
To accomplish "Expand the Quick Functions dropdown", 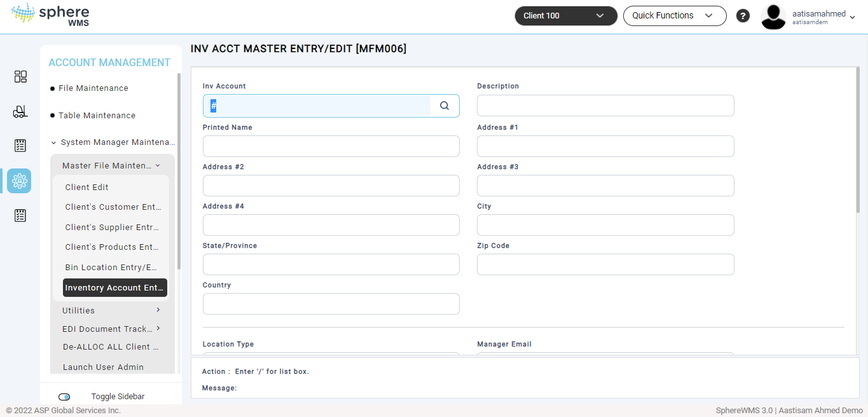I will tap(675, 16).
